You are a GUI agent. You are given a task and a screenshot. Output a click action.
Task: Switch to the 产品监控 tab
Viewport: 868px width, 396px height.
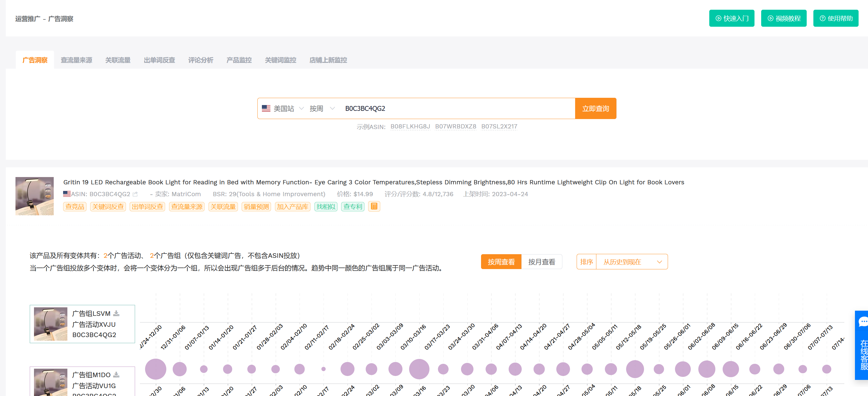[239, 60]
